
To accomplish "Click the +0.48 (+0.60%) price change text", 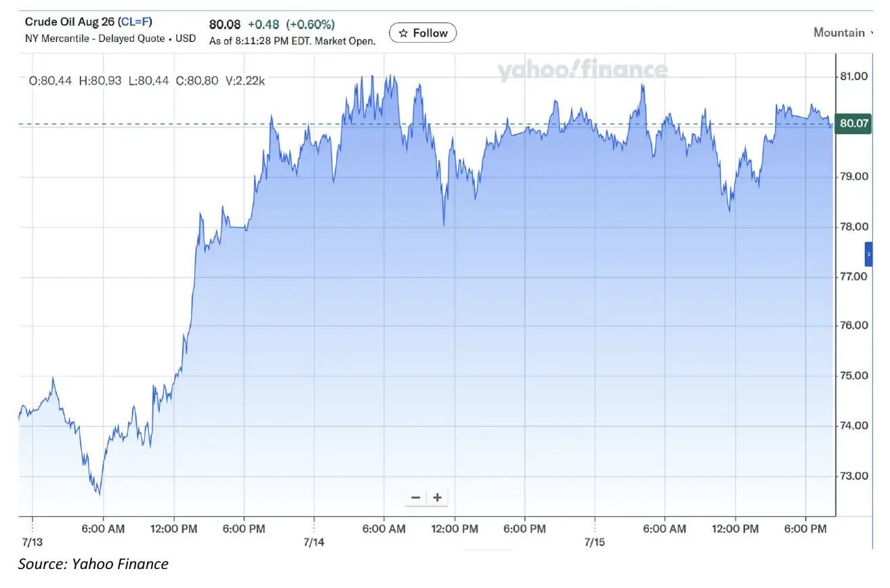I will pyautogui.click(x=290, y=24).
